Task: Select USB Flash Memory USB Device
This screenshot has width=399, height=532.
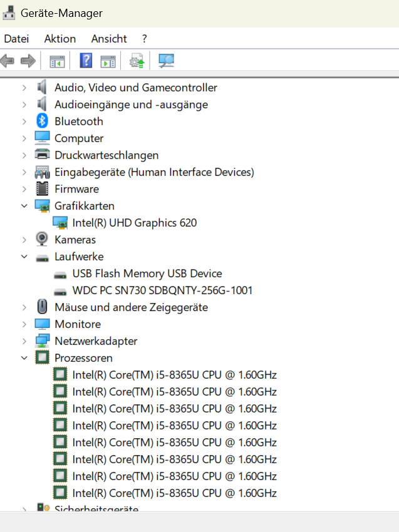Action: click(x=147, y=274)
